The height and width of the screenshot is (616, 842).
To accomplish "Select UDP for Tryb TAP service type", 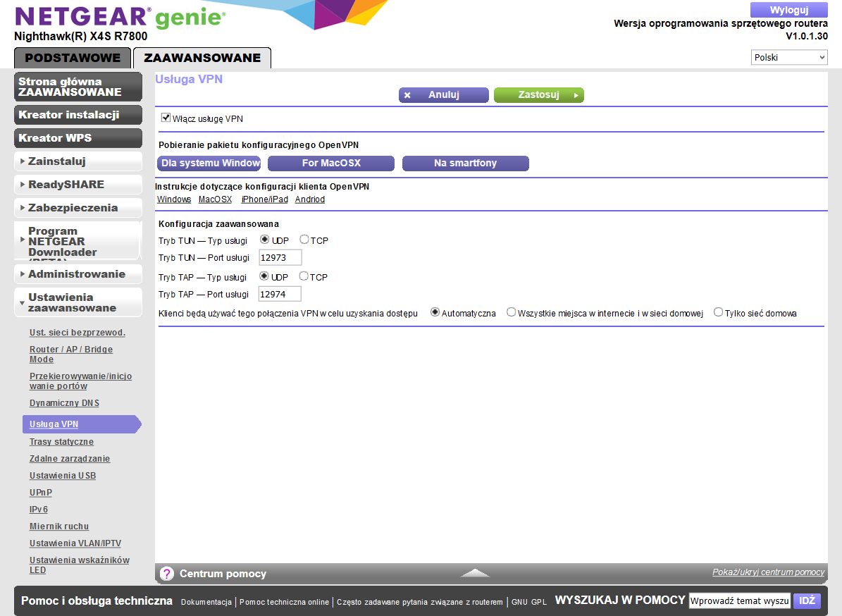I will [x=264, y=276].
